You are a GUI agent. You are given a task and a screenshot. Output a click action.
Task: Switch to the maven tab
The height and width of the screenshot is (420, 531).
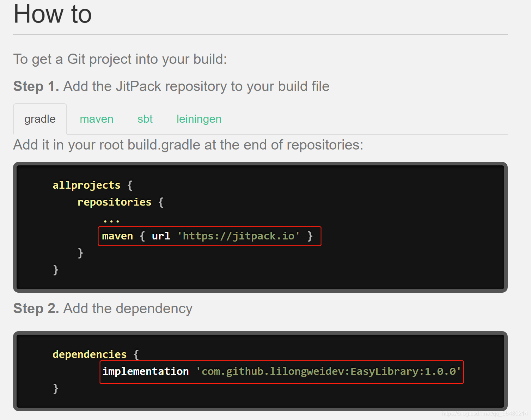96,119
